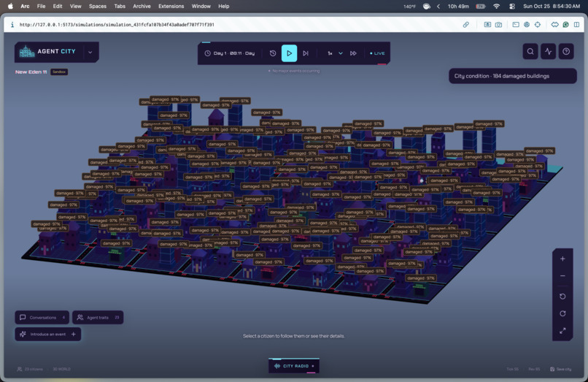The width and height of the screenshot is (588, 382).
Task: Step forward one tick with skip icon
Action: click(x=306, y=53)
